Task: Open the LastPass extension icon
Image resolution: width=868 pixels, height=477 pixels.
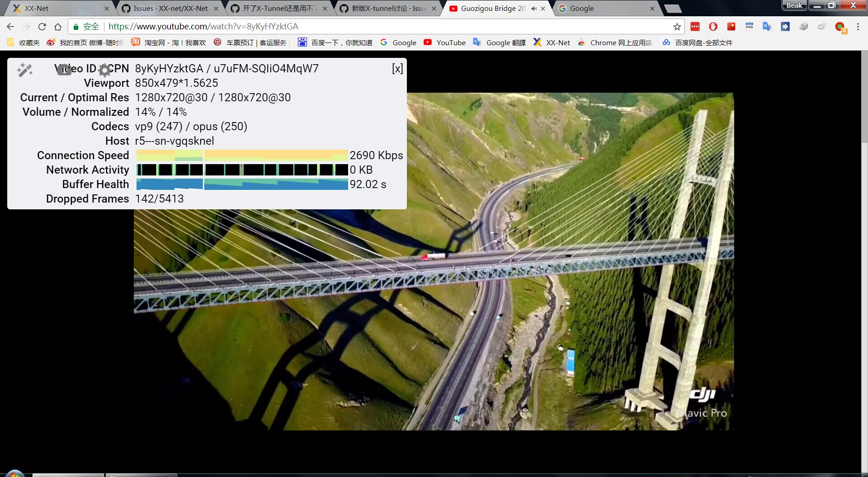Action: click(695, 26)
